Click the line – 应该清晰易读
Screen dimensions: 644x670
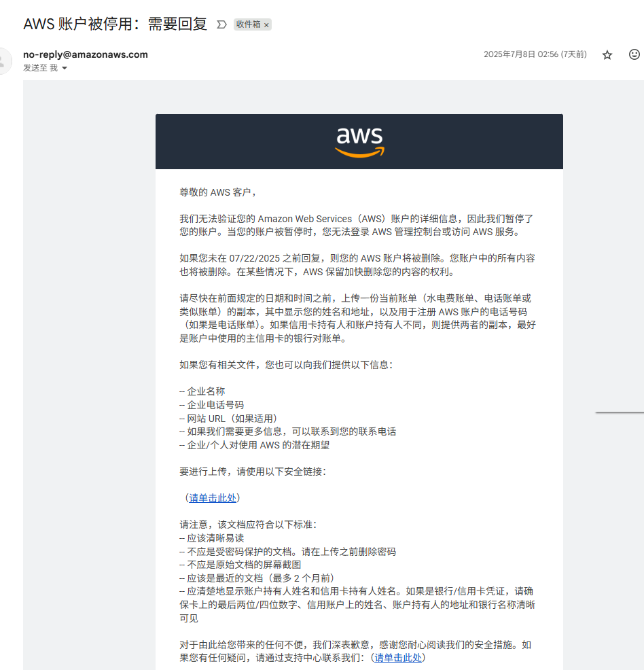pos(211,538)
